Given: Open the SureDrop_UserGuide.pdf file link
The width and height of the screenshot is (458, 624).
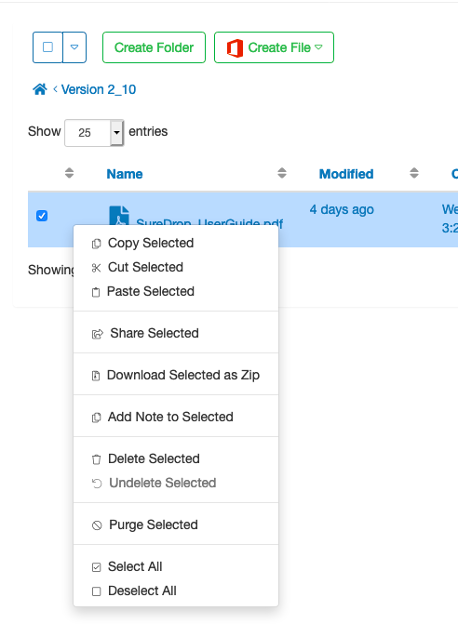Looking at the screenshot, I should tap(209, 222).
